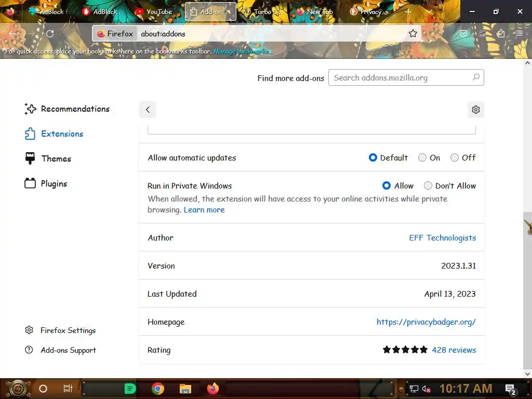The height and width of the screenshot is (399, 532).
Task: Switch to the second AdBlock tab with red icon
Action: [x=102, y=11]
